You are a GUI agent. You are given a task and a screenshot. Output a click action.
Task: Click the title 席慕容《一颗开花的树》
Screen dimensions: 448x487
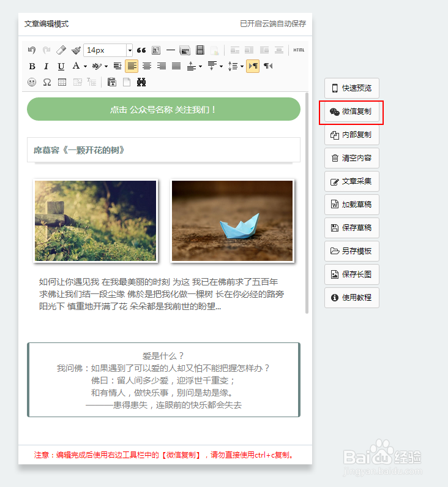pyautogui.click(x=79, y=150)
